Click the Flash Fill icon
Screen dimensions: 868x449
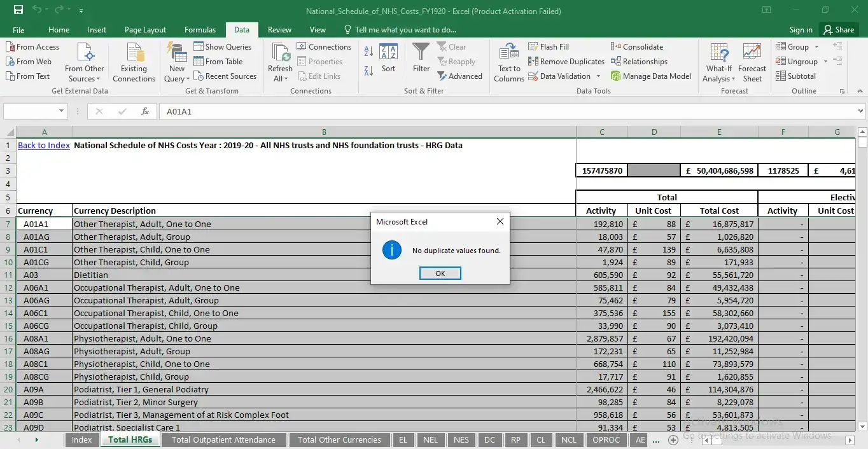533,47
